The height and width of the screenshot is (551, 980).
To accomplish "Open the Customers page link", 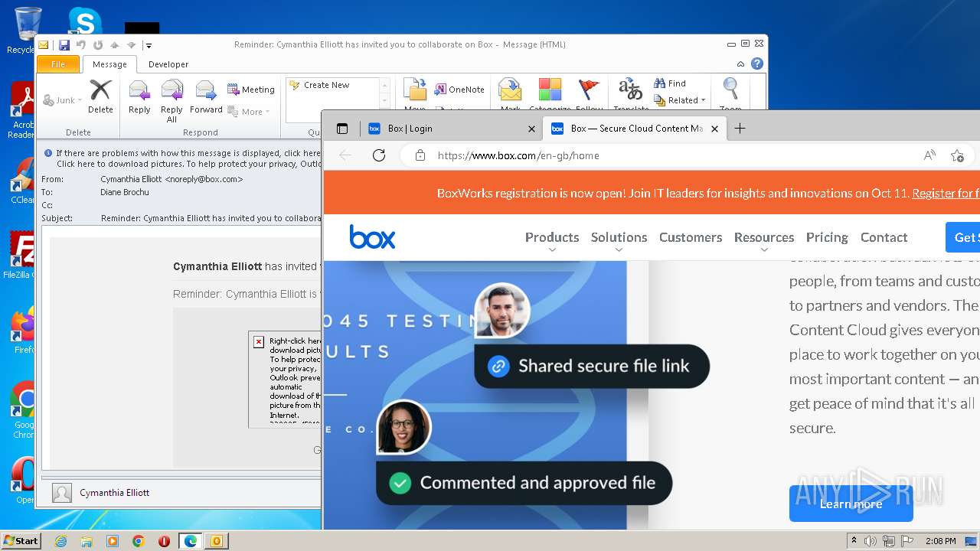I will click(691, 237).
